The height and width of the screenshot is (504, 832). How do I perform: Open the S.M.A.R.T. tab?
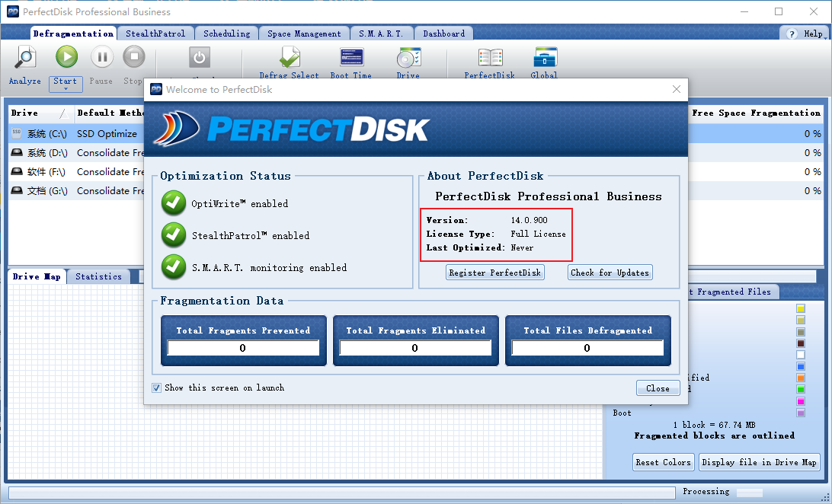pyautogui.click(x=381, y=33)
